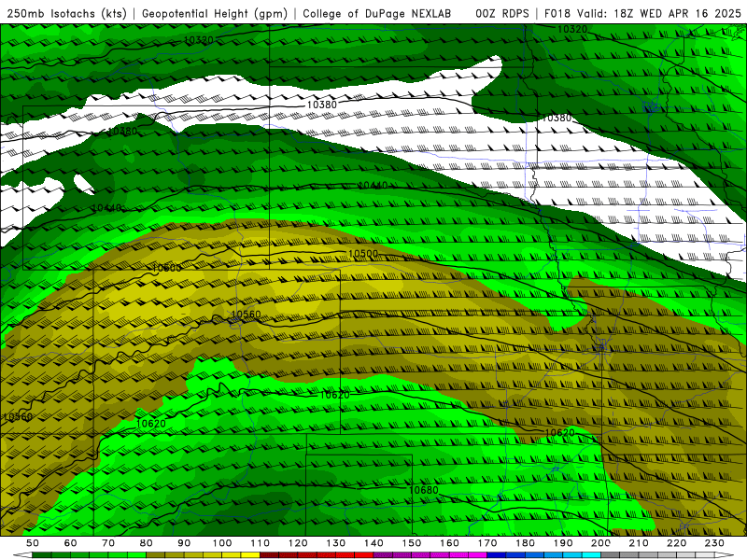Click the "18Z WED APR 16 2025" valid time
The image size is (747, 560).
point(678,13)
